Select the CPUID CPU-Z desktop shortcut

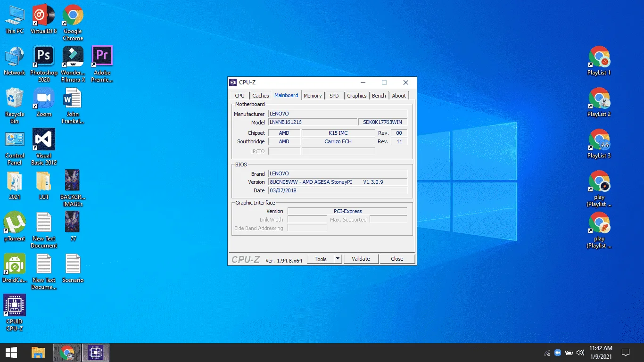[x=15, y=313]
